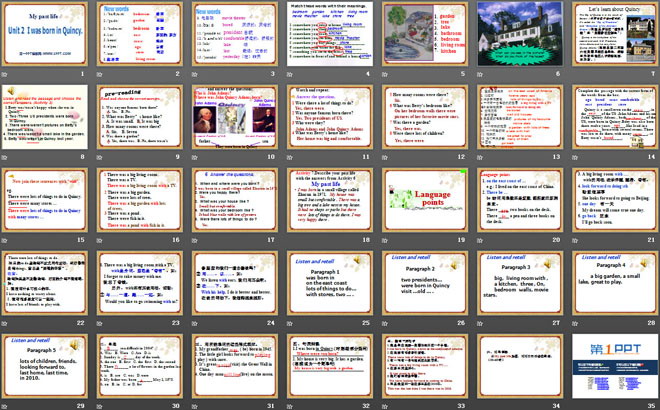Select slide 18 'My past life' passage
The height and width of the screenshot is (410, 660).
pos(330,200)
